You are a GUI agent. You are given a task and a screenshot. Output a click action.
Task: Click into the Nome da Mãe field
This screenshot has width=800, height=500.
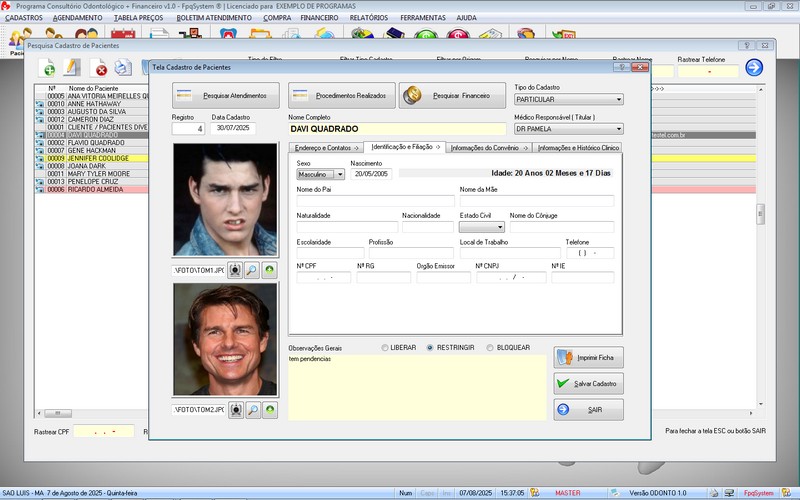(536, 201)
